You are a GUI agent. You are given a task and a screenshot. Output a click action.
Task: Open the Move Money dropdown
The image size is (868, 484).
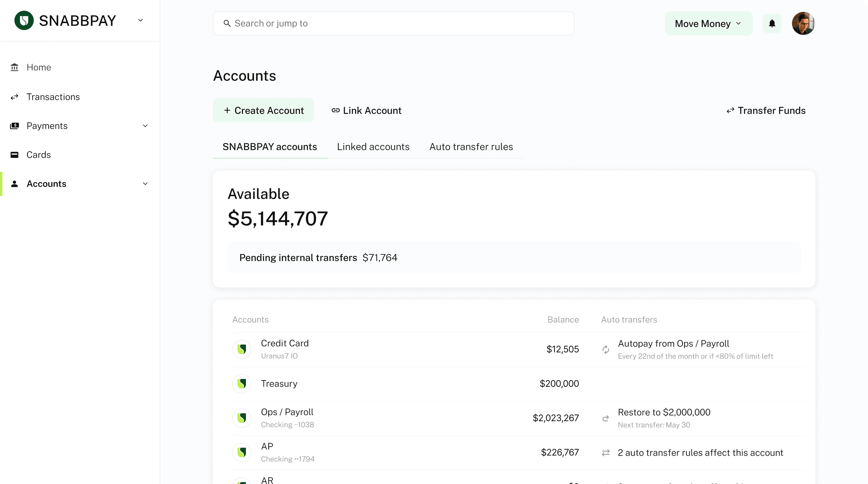click(x=708, y=23)
